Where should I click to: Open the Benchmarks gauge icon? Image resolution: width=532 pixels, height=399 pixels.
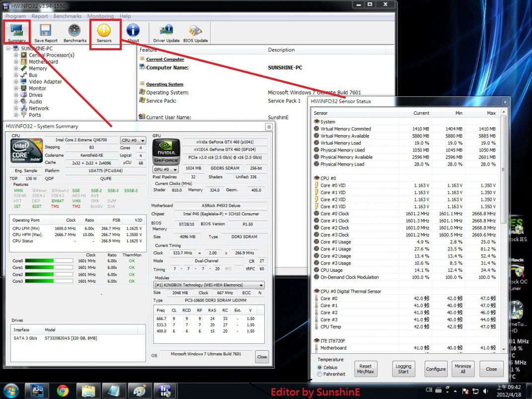tap(75, 33)
